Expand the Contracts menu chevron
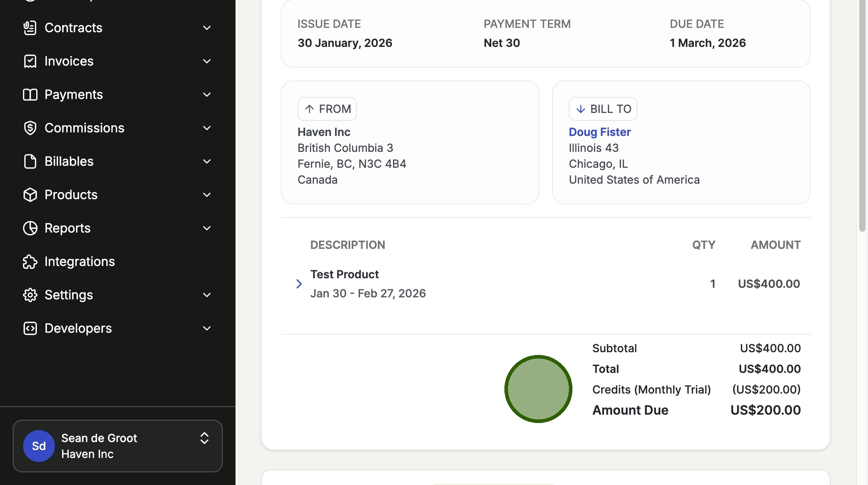868x485 pixels. pyautogui.click(x=206, y=28)
